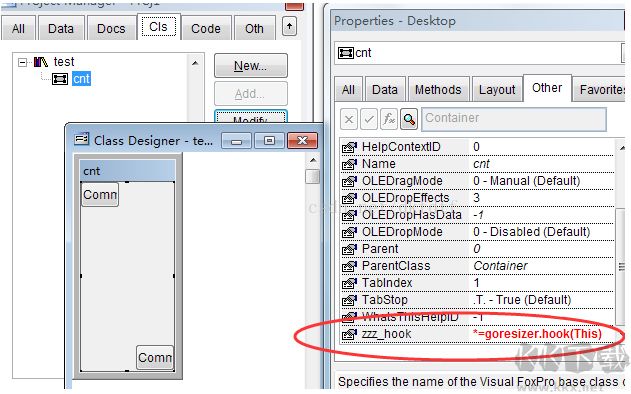The image size is (631, 394).
Task: Click the test class library icon
Action: pos(41,62)
